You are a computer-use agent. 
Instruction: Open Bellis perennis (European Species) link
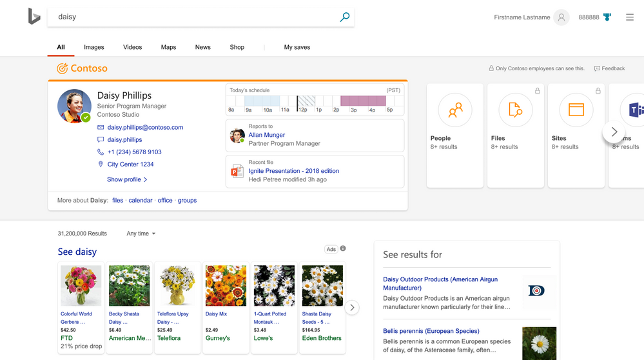[x=431, y=331]
